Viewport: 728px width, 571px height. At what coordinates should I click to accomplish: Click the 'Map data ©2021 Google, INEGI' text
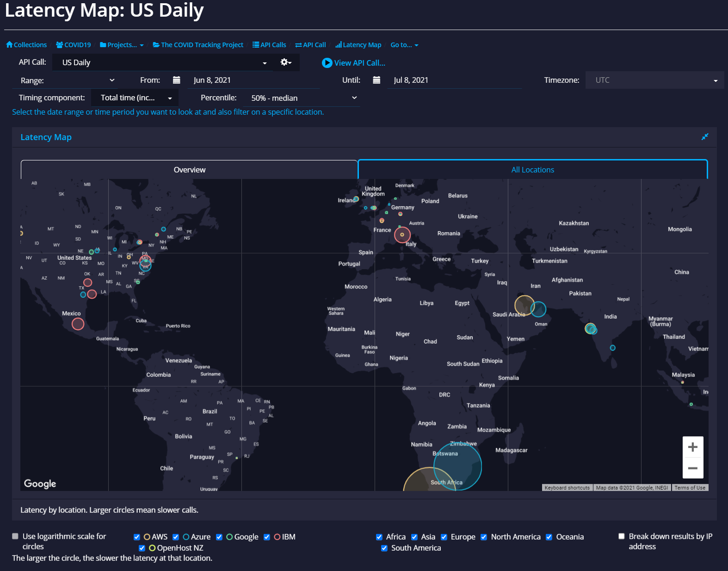(x=632, y=488)
